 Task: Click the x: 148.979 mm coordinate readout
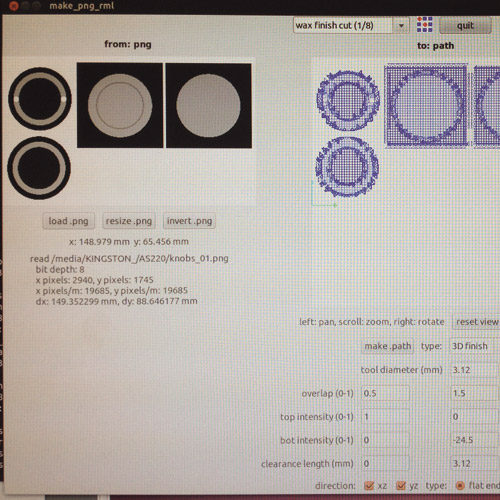(x=129, y=242)
